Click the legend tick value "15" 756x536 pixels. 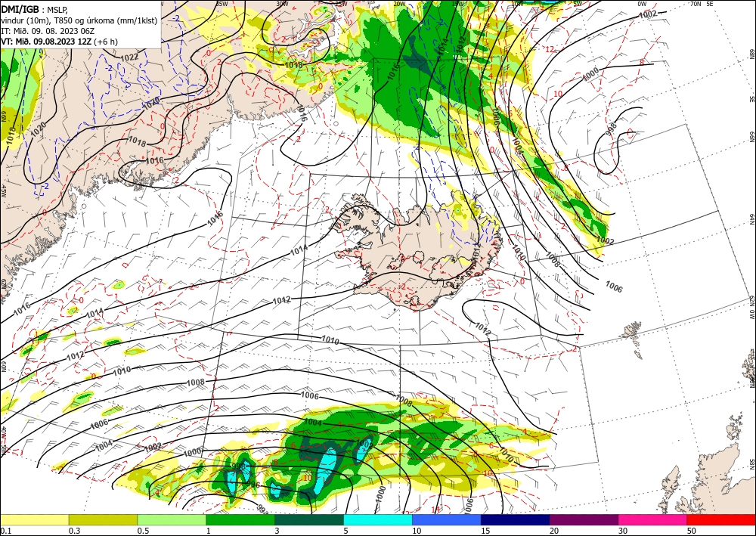point(485,531)
